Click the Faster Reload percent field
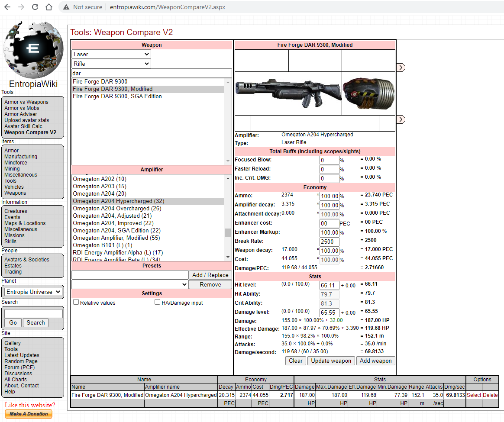This screenshot has height=422, width=504. pyautogui.click(x=330, y=169)
